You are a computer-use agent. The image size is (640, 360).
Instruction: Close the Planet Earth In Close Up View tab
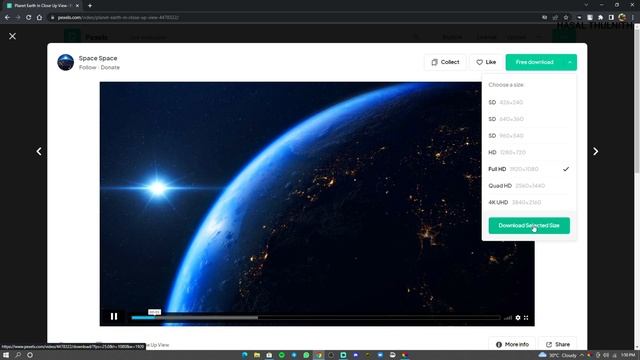(x=78, y=6)
